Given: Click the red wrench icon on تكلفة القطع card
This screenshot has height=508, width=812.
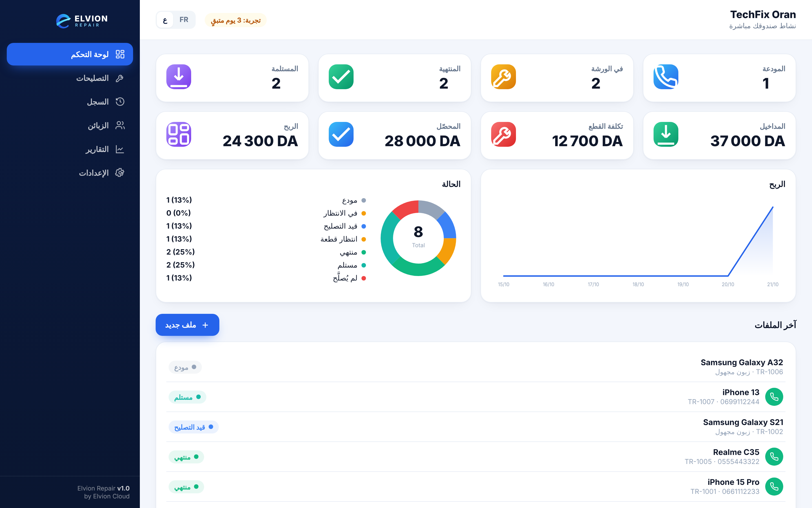Looking at the screenshot, I should (x=503, y=134).
